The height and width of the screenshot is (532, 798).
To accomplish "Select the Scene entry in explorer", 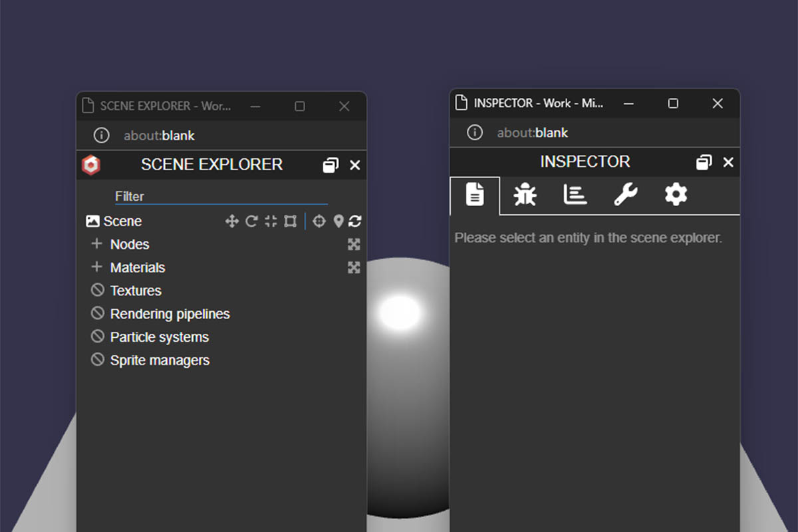I will [122, 221].
